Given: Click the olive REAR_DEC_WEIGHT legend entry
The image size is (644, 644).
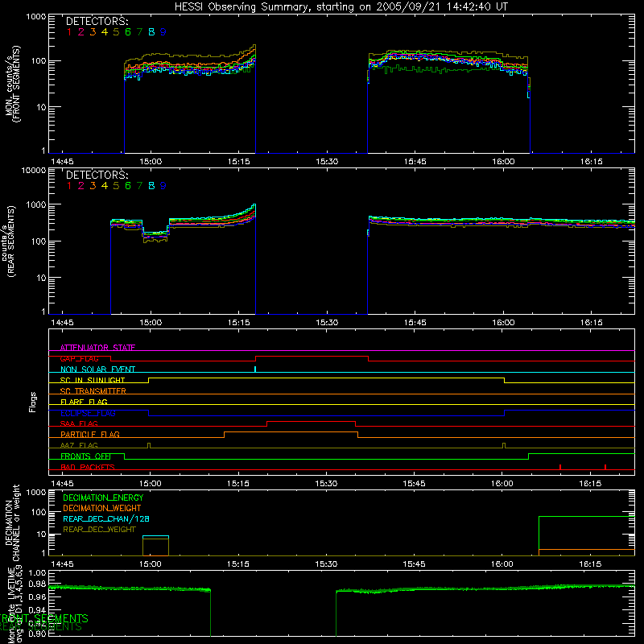Looking at the screenshot, I should click(x=99, y=530).
